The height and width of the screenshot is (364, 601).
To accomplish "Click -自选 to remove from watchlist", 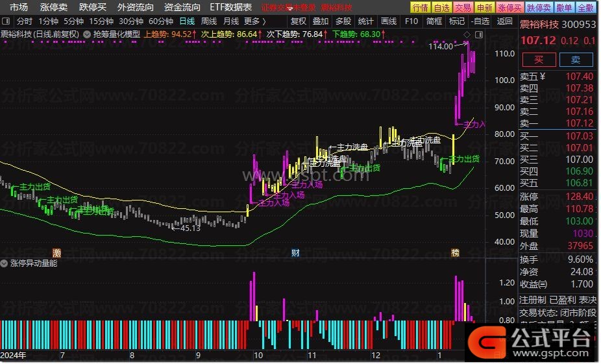I will (x=481, y=21).
